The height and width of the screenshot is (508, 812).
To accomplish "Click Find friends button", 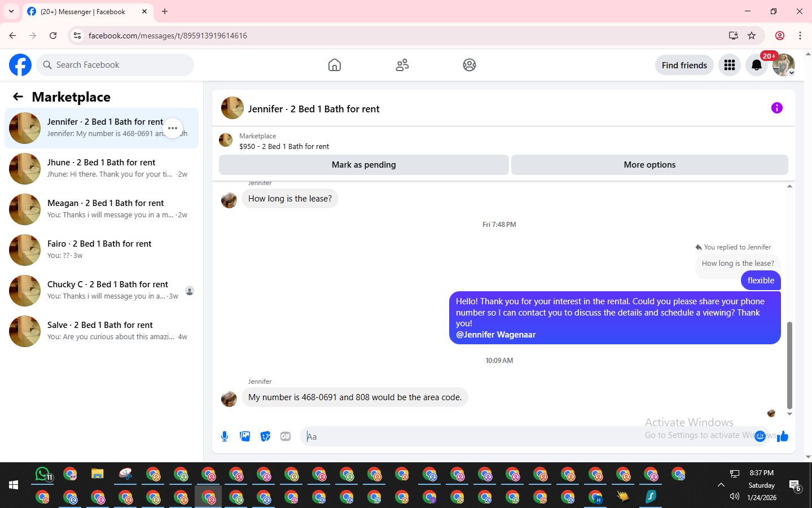I will click(684, 65).
